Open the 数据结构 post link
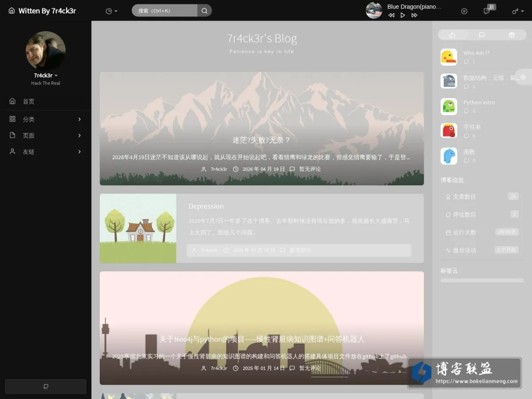 coord(491,78)
